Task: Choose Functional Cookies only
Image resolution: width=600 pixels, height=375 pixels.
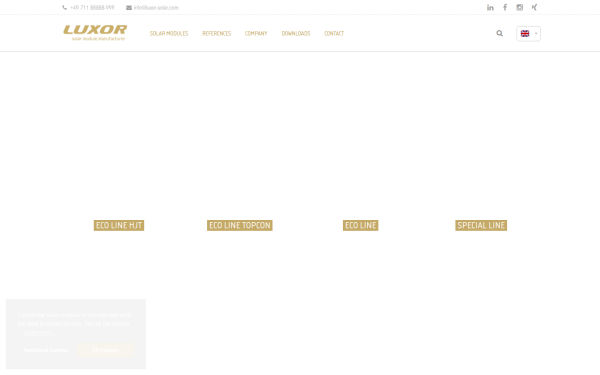Action: (x=46, y=350)
